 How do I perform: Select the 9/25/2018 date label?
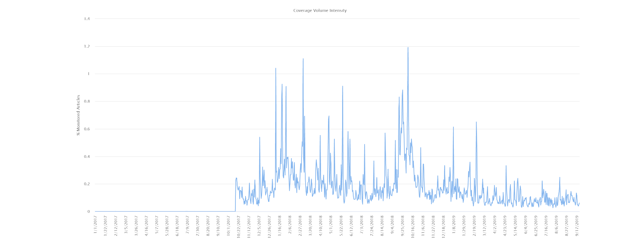click(x=403, y=226)
